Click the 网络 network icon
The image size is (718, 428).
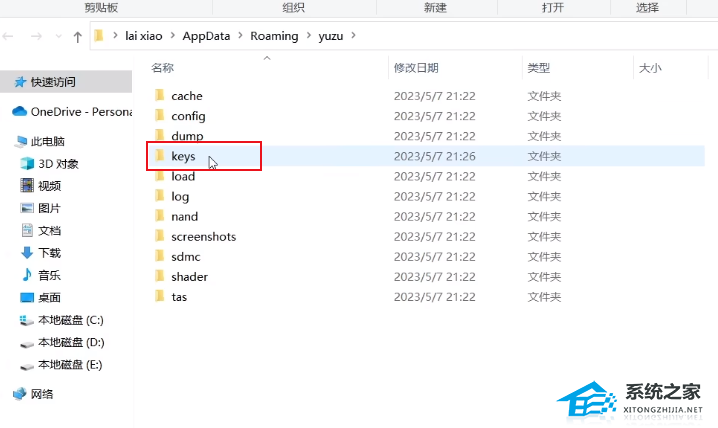[20, 394]
